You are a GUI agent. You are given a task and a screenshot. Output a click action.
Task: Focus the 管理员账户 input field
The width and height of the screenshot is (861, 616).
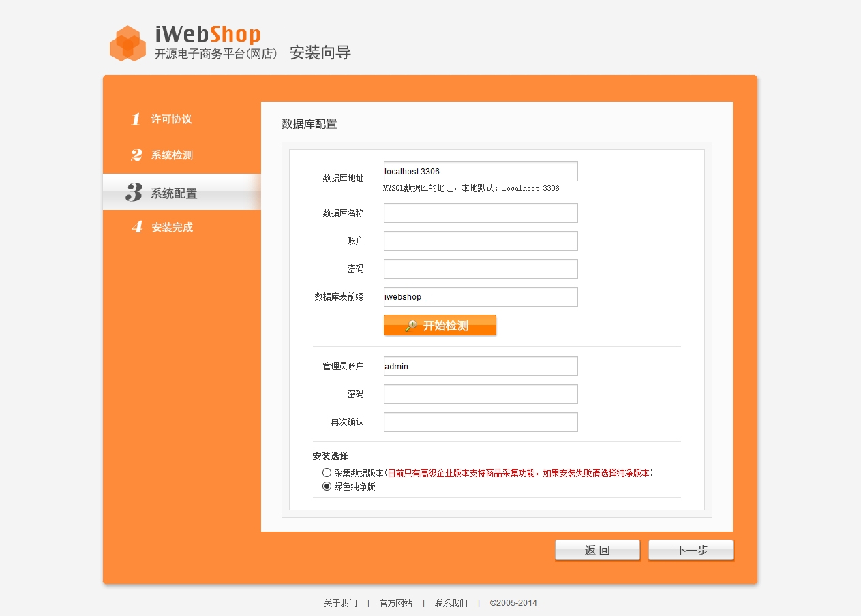tap(481, 366)
